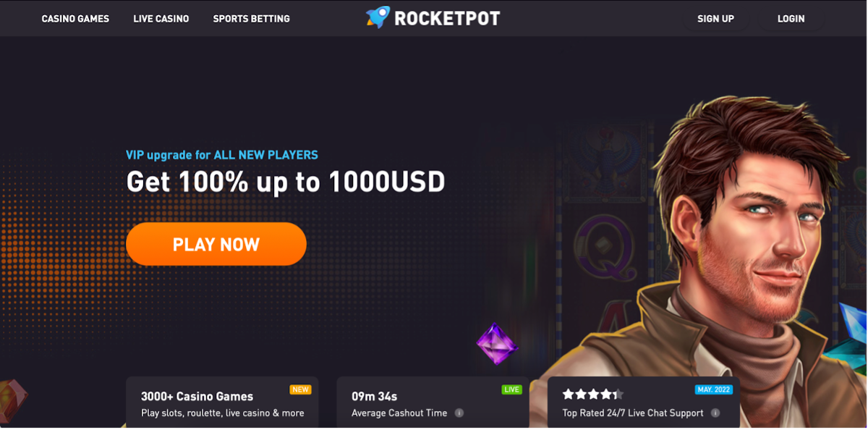
Task: Select the 09m 34s cashout time card
Action: pyautogui.click(x=433, y=402)
